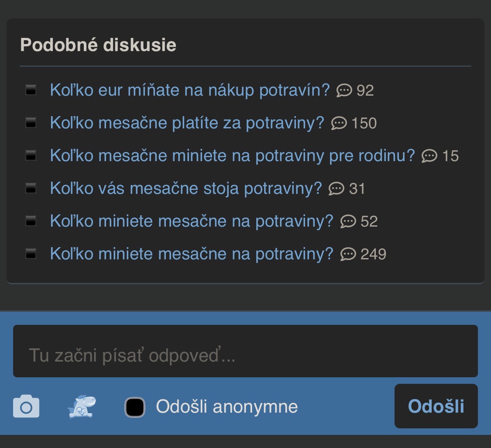Enable the Odošli anonymne checkbox
The image size is (491, 448).
pos(135,407)
